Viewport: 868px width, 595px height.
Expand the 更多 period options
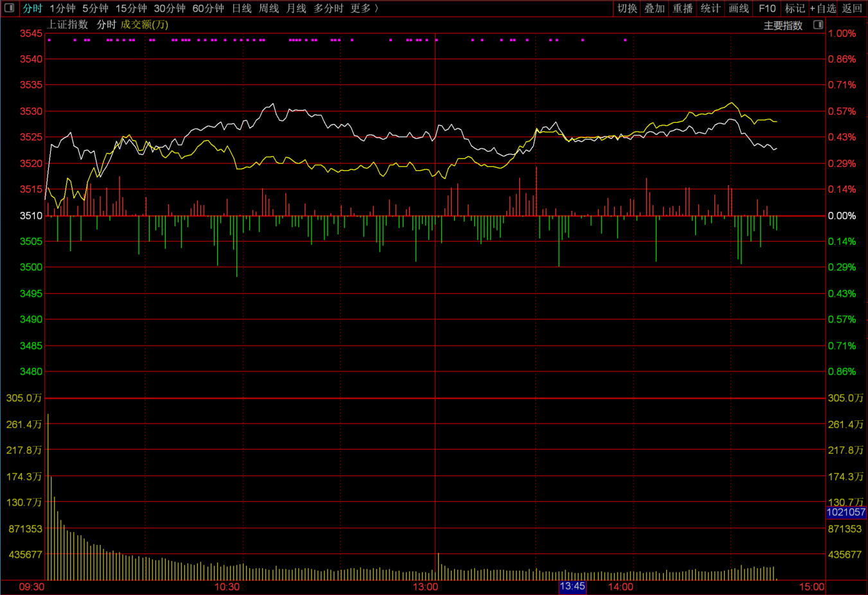click(x=364, y=8)
